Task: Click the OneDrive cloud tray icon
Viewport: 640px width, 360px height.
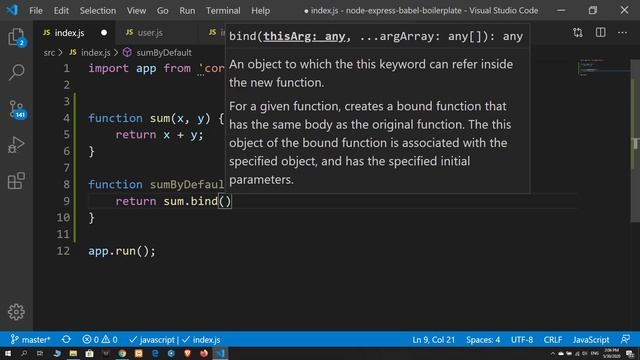Action: tap(561, 354)
